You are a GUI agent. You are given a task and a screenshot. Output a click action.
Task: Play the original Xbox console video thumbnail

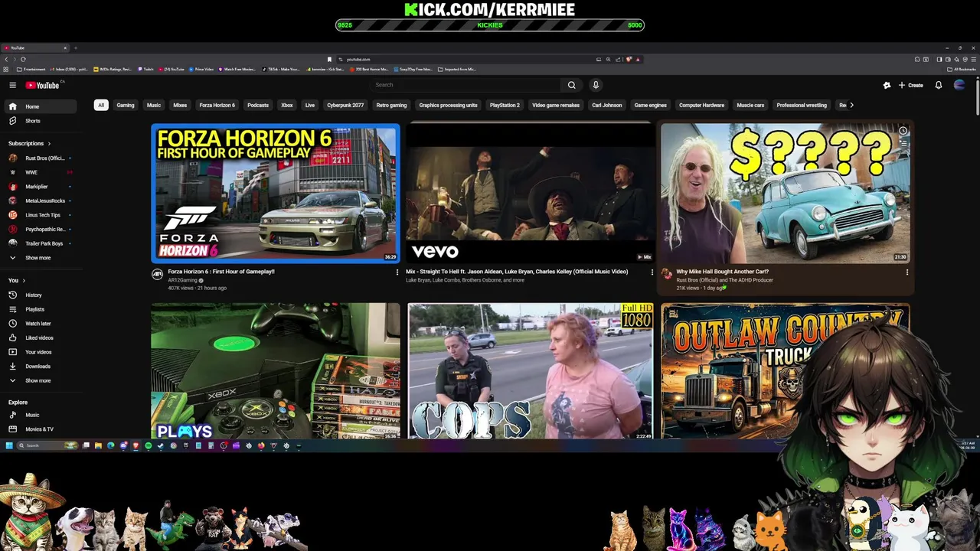pyautogui.click(x=276, y=371)
